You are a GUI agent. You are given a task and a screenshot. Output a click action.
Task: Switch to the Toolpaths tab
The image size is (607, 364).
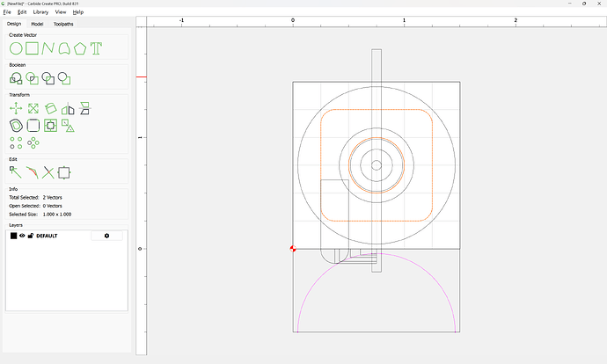(64, 24)
